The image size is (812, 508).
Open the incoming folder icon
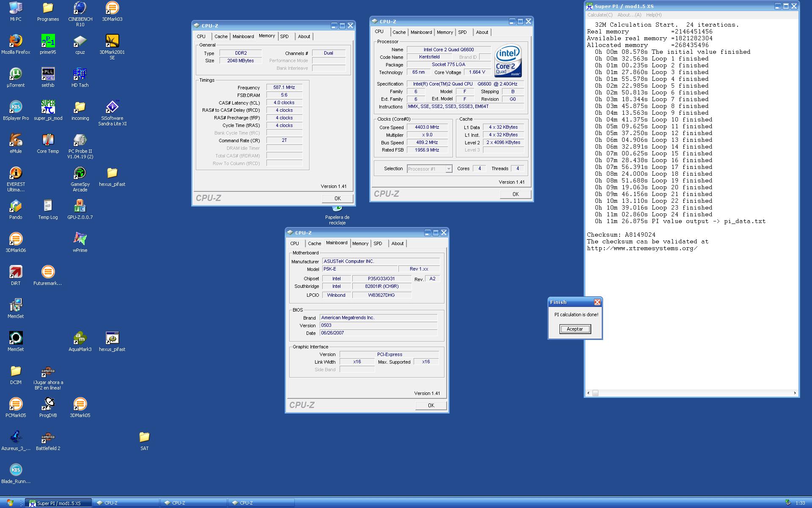[x=80, y=107]
